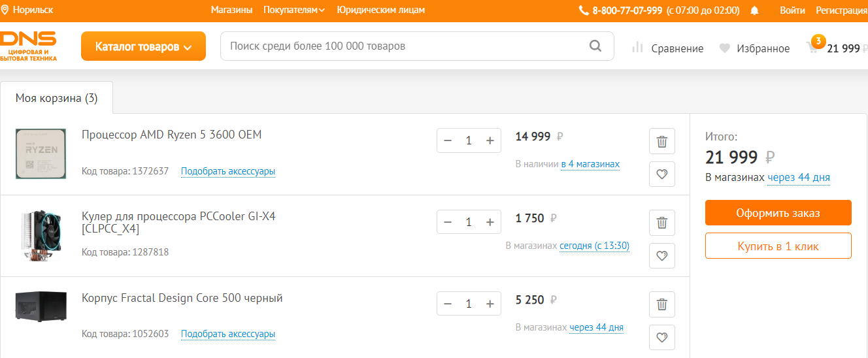Decrease PCCooler GI-X4 quantity with minus
868x358 pixels.
coord(448,222)
